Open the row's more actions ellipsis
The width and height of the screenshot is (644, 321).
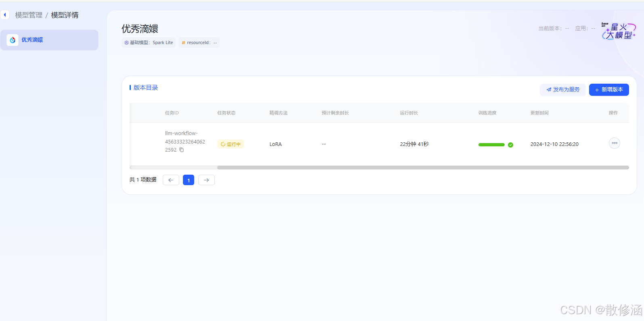(615, 143)
